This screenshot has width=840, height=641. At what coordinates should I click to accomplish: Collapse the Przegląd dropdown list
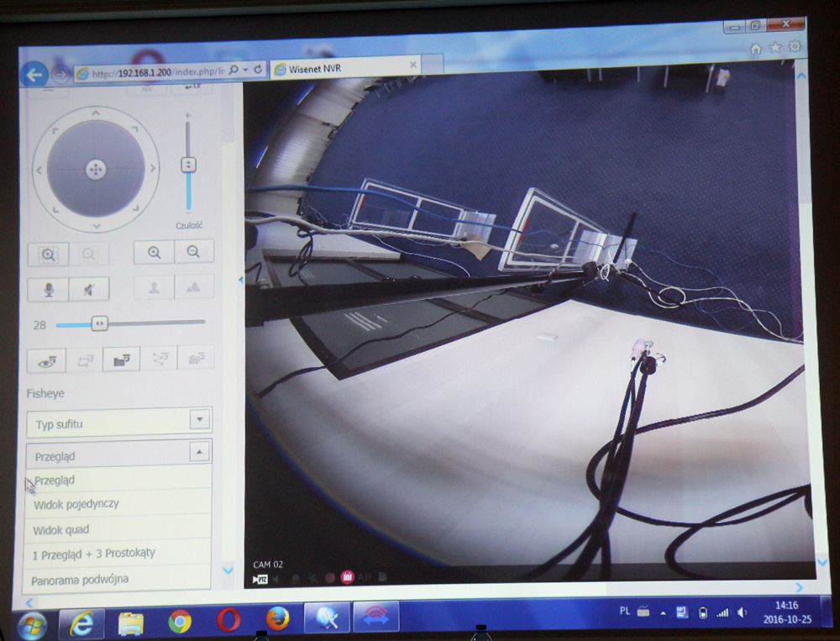[x=200, y=453]
